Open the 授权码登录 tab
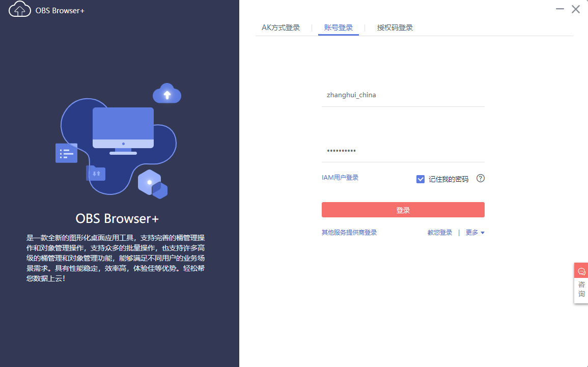This screenshot has width=588, height=367. tap(395, 27)
